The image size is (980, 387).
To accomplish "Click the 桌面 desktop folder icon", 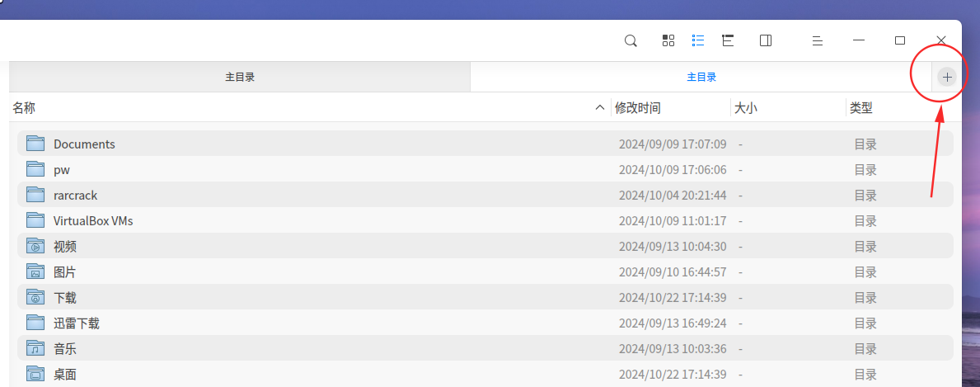I will [35, 375].
